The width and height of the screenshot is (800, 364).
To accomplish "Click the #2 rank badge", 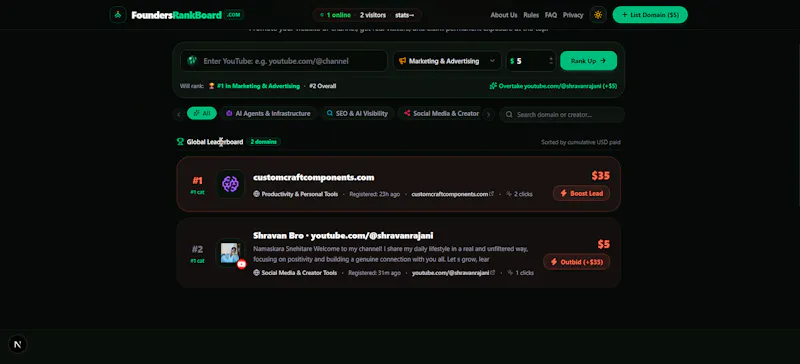I will click(197, 250).
